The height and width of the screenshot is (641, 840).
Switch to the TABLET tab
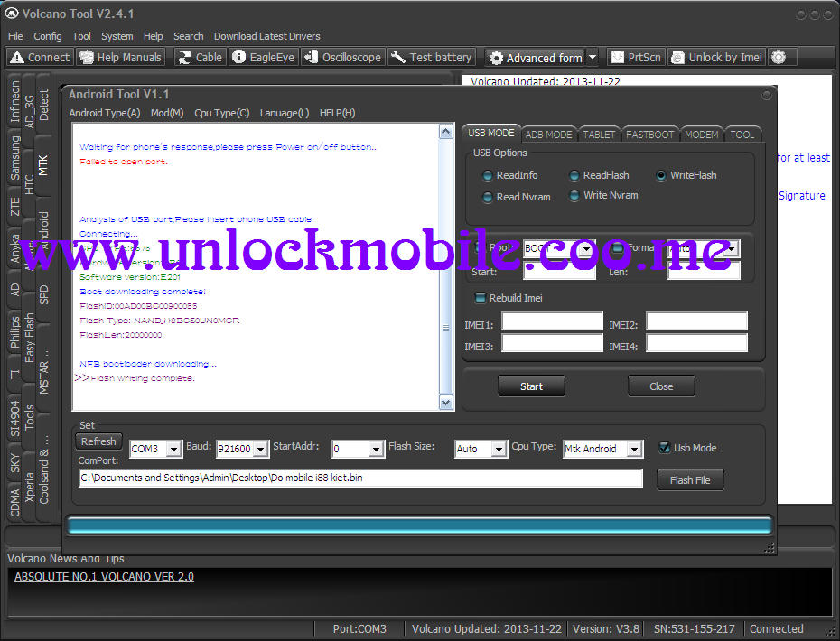pyautogui.click(x=599, y=135)
